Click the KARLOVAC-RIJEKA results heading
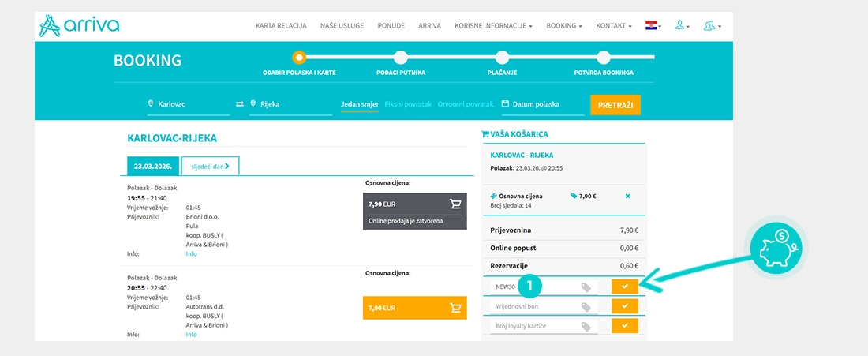 [172, 138]
